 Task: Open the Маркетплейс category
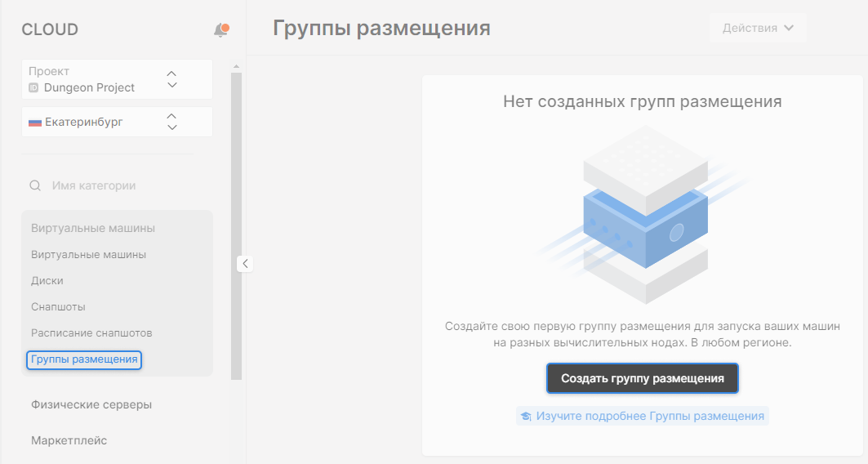pos(69,441)
